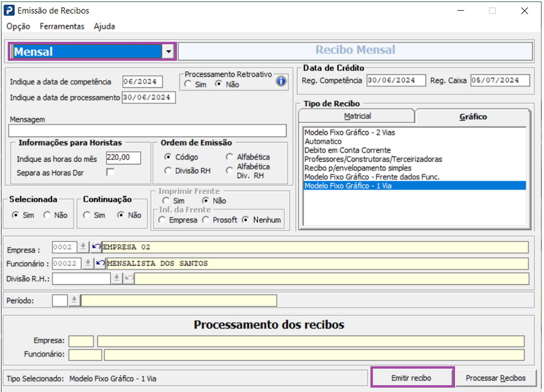Click the Reg. Competência date field
Viewport: 544px width, 392px height.
[x=396, y=80]
